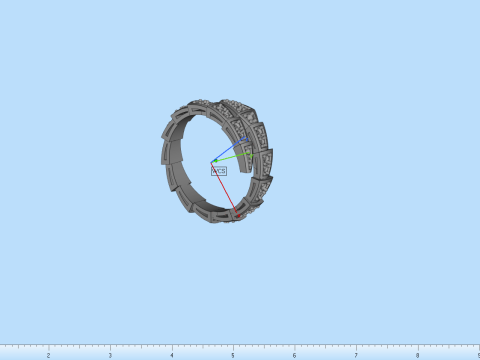Viewport: 480px width, 360px height.
Task: Select the green Y axis line
Action: pos(231,158)
